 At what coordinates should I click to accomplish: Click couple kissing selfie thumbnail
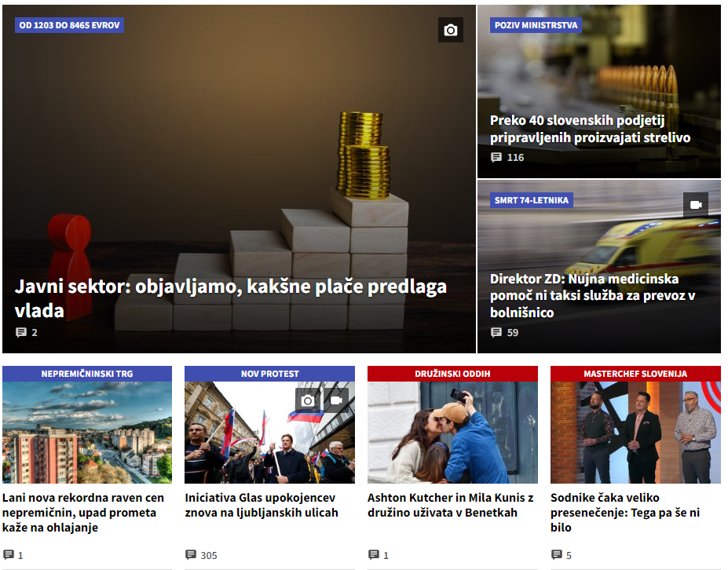pos(452,432)
